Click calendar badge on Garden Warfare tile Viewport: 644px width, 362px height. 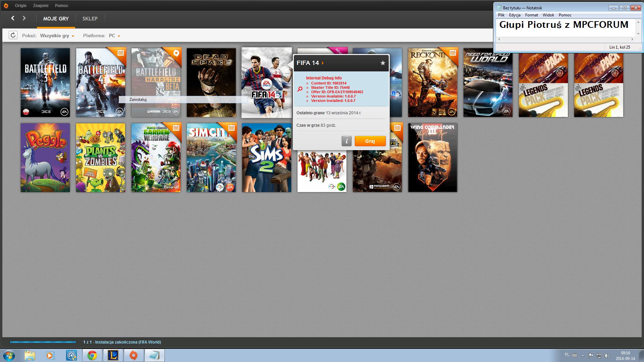[176, 128]
